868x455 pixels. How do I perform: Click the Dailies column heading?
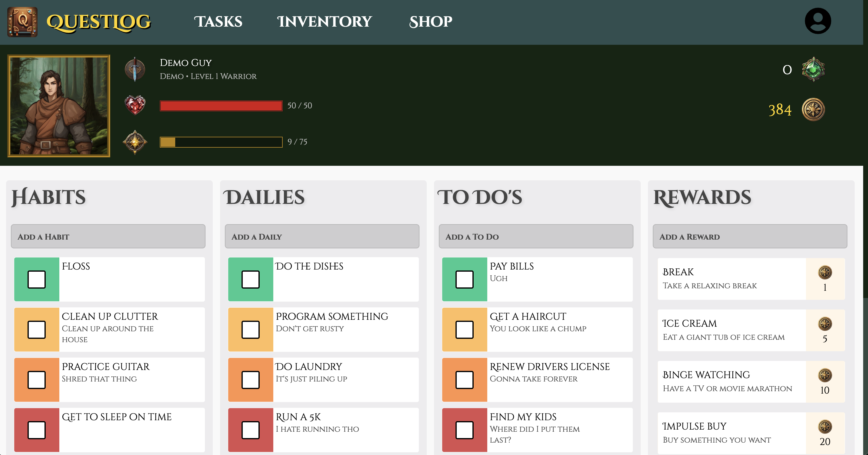coord(264,197)
